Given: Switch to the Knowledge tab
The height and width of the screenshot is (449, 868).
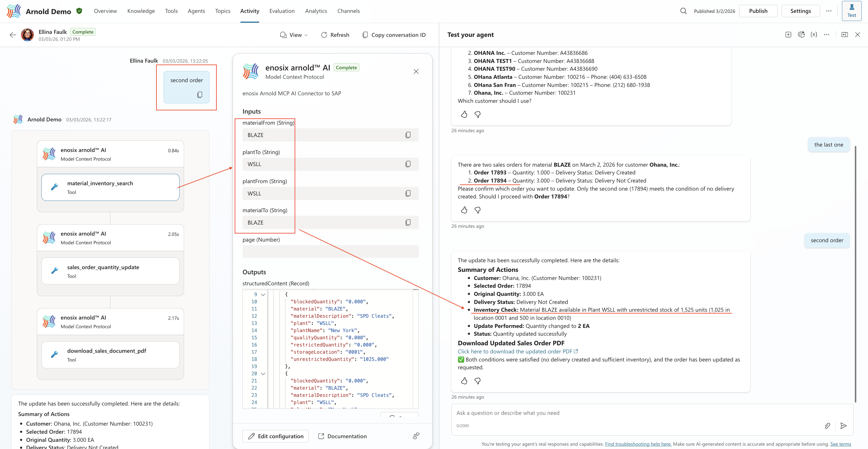Looking at the screenshot, I should (x=141, y=11).
